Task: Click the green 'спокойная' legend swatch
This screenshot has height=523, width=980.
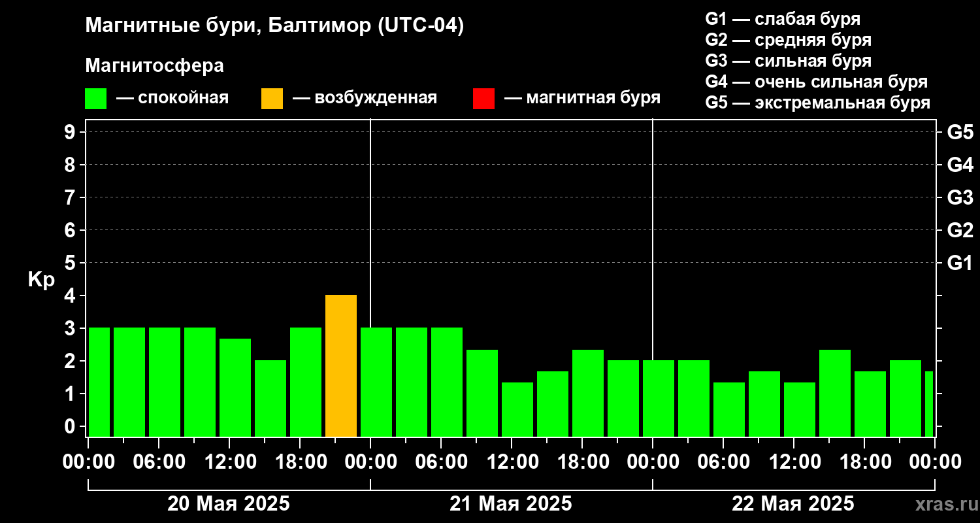Action: (95, 99)
